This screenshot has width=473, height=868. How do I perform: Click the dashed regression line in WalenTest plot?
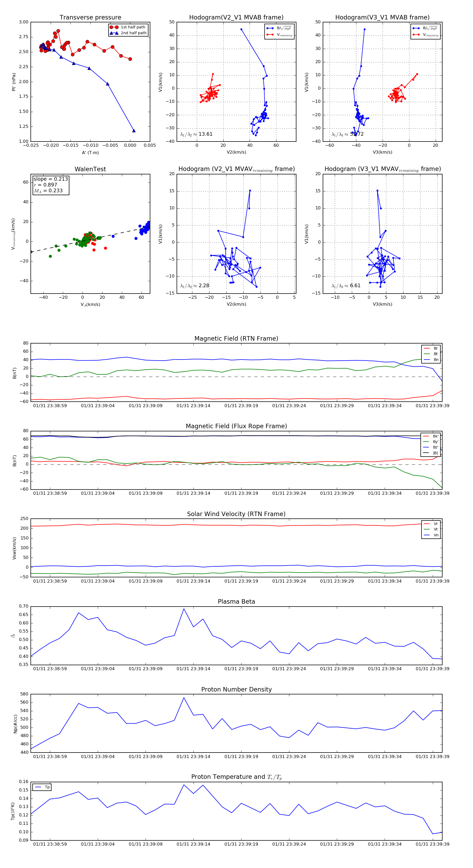point(90,240)
